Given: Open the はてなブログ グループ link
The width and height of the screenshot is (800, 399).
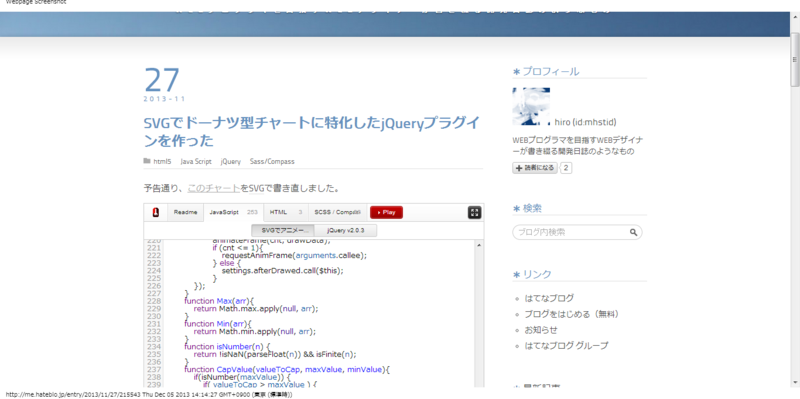Looking at the screenshot, I should click(566, 345).
